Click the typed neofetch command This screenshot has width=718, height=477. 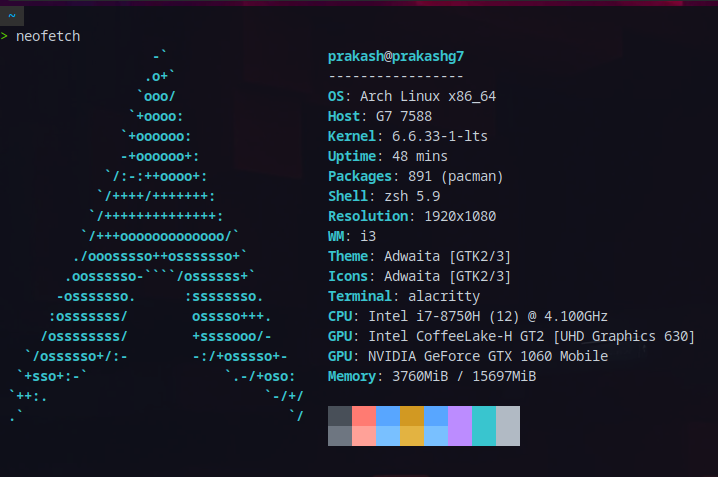pos(48,36)
